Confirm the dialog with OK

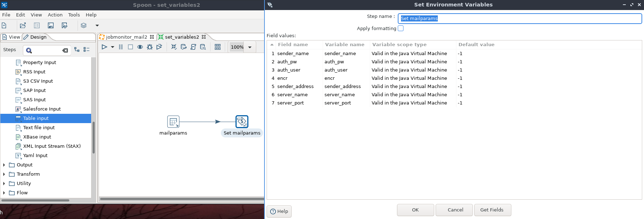pos(415,210)
